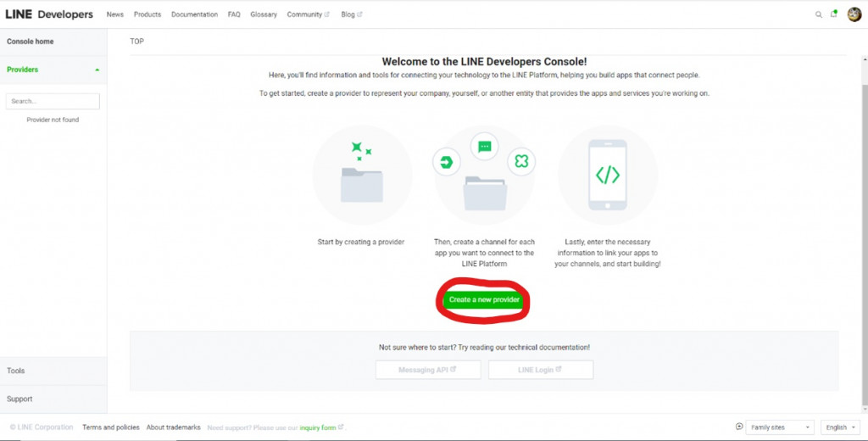The image size is (868, 441).
Task: Open the search magnifier icon
Action: pyautogui.click(x=818, y=15)
